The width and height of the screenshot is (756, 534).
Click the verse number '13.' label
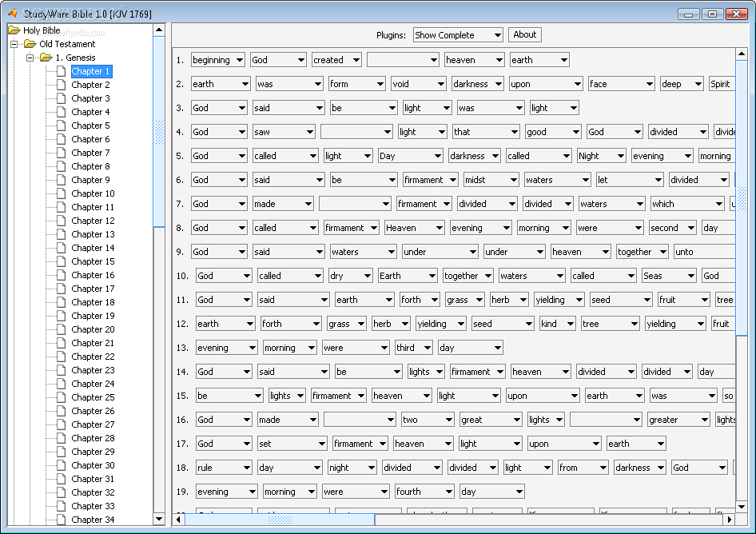pos(182,348)
